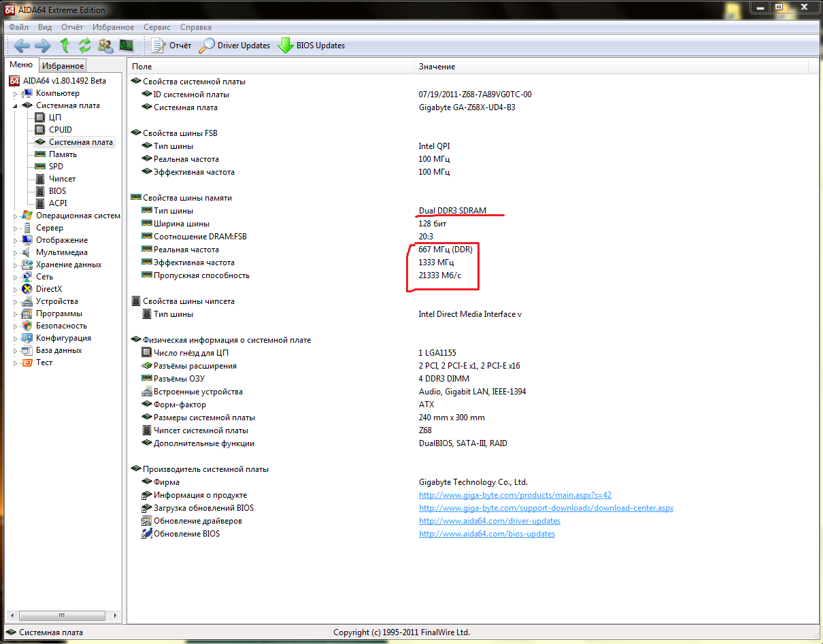Image resolution: width=823 pixels, height=644 pixels.
Task: Click the sidebar horizontal scrollbar
Action: (64, 616)
